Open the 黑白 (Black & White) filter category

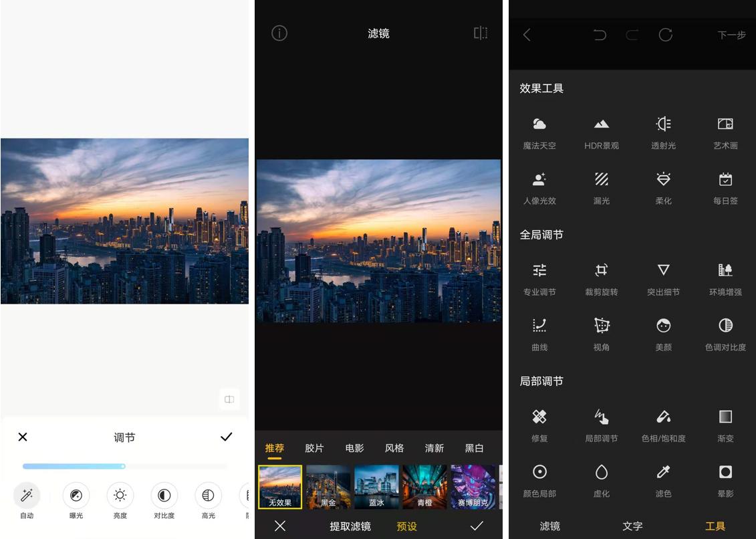pyautogui.click(x=475, y=448)
